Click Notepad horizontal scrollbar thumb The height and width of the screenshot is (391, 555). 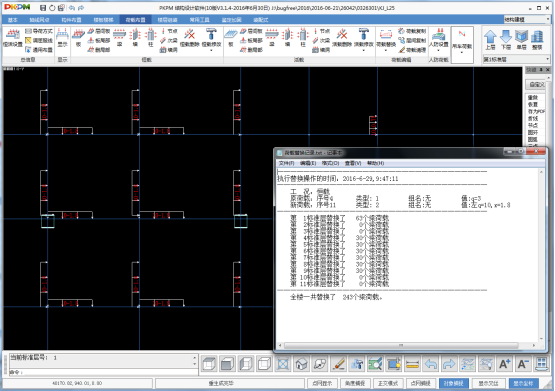tap(401, 345)
